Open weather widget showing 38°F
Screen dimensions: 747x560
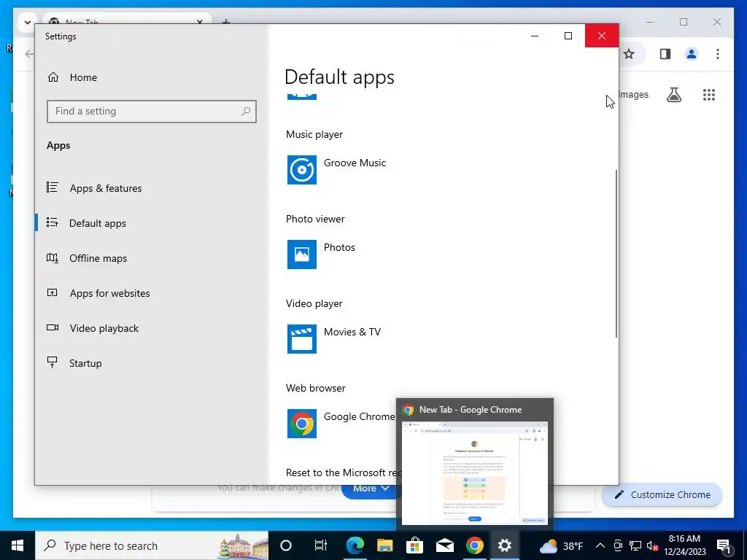pyautogui.click(x=561, y=545)
